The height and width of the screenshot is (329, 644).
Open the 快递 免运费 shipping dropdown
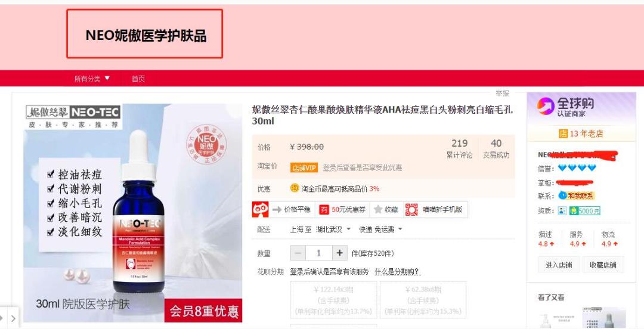click(380, 229)
